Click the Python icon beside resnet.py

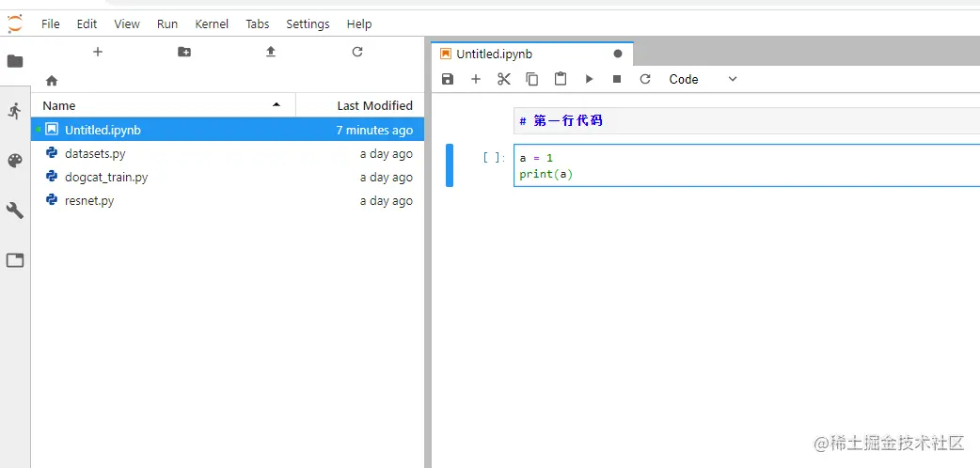(x=52, y=200)
